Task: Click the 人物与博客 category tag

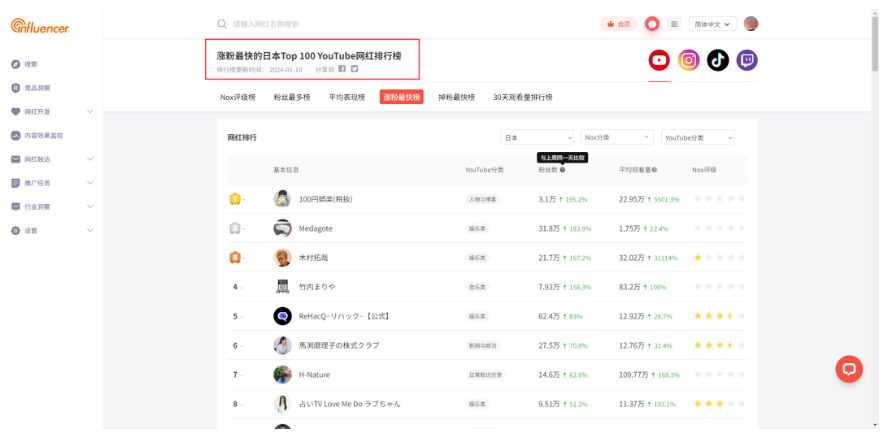Action: tap(483, 199)
